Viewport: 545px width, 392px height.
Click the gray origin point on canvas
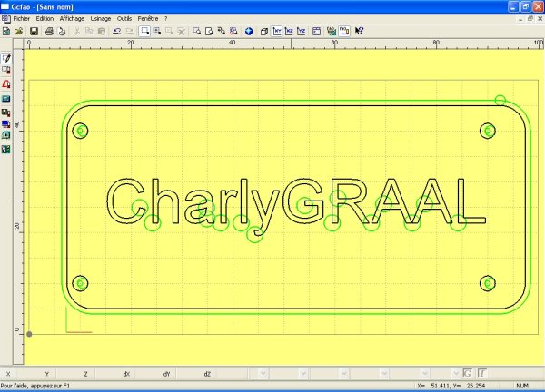click(x=29, y=334)
